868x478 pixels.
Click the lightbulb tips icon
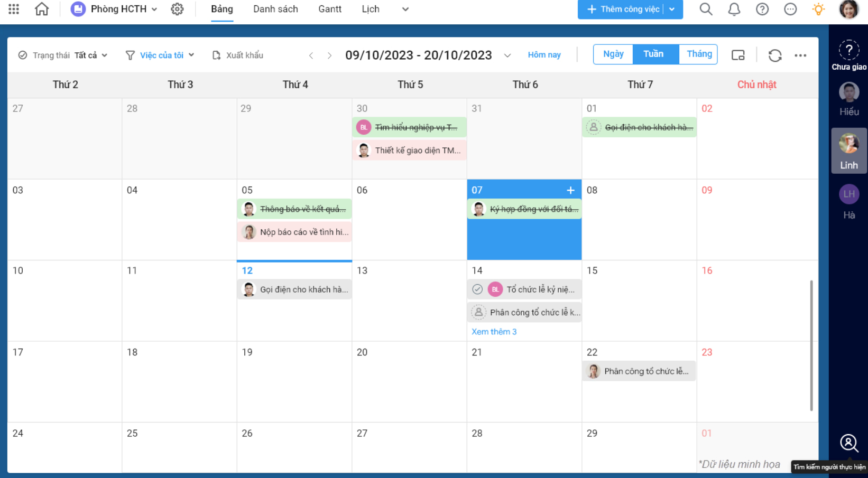[x=818, y=9]
